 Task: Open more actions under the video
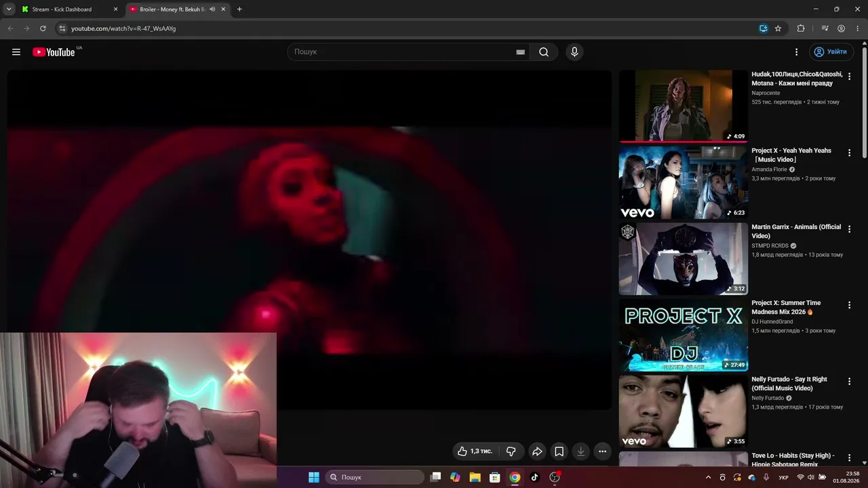tap(602, 451)
